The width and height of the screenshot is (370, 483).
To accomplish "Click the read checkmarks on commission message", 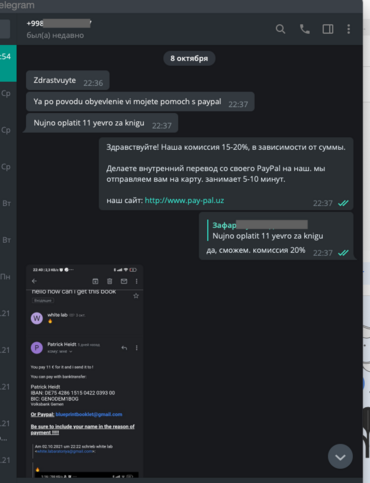I will pyautogui.click(x=343, y=203).
